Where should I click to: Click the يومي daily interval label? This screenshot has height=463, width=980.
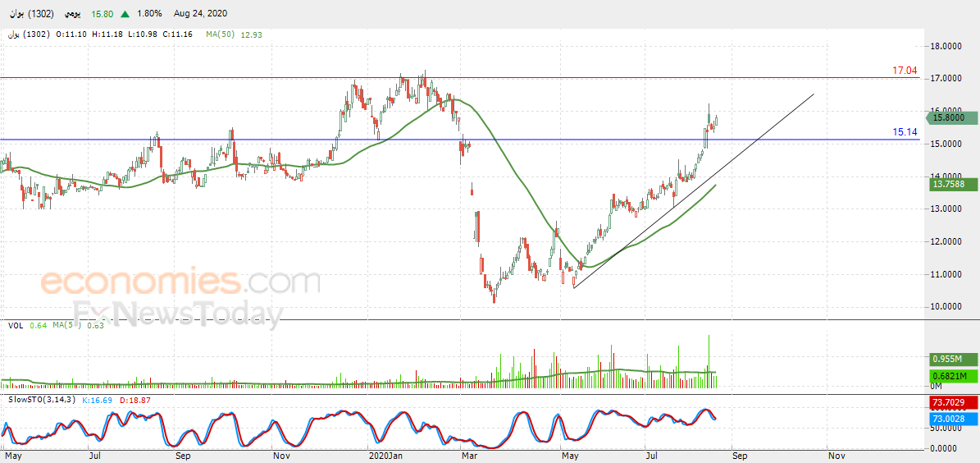(71, 13)
